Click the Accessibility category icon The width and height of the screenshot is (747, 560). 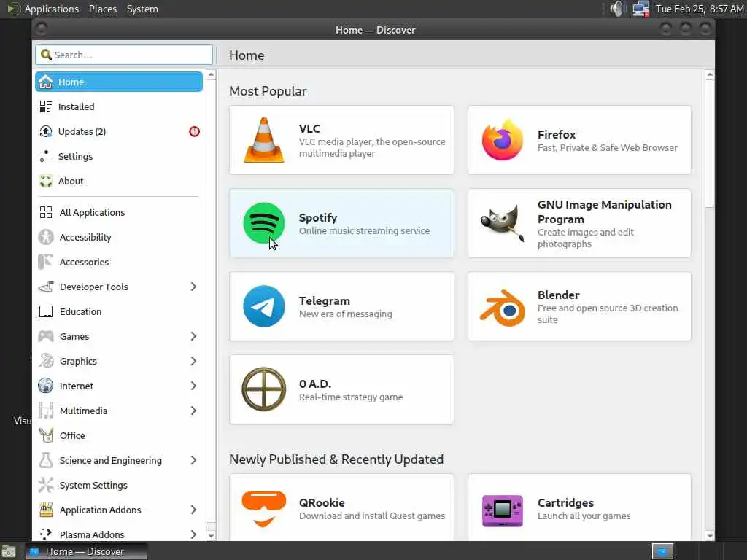[x=46, y=237]
